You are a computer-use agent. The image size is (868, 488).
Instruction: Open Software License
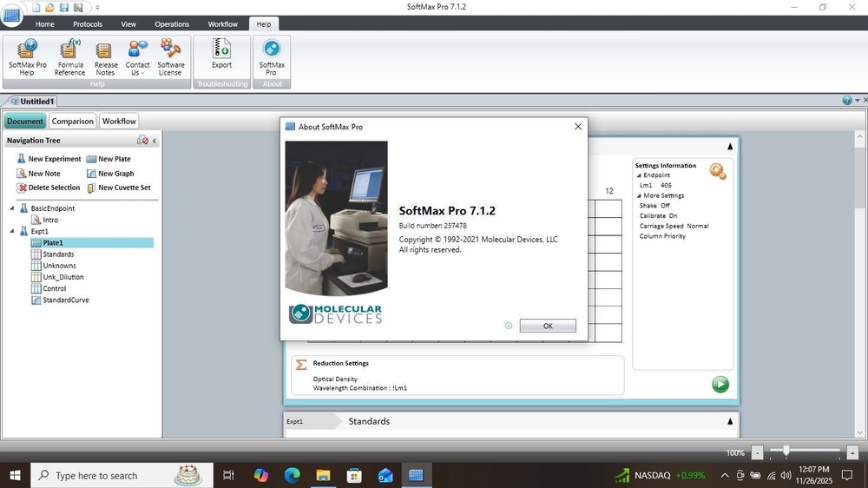170,57
